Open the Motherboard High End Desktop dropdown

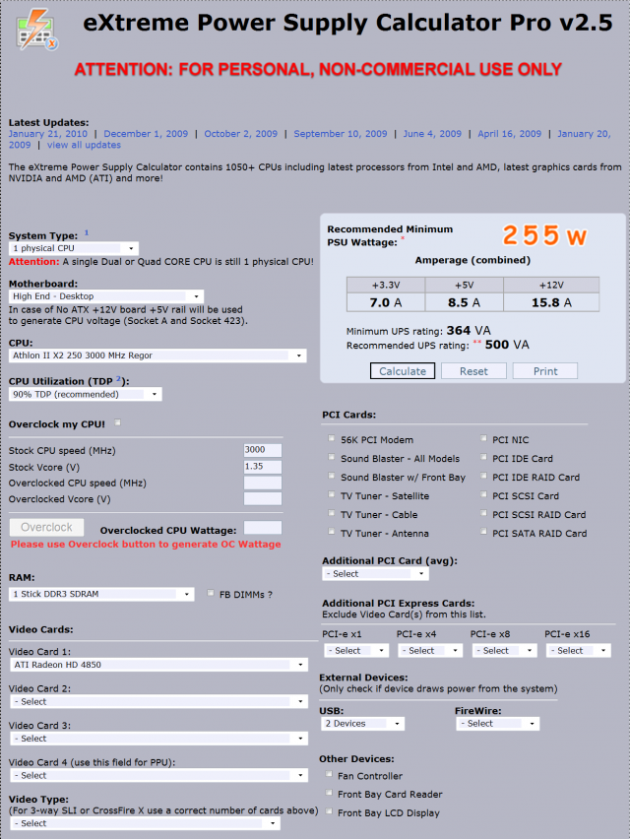tap(106, 296)
